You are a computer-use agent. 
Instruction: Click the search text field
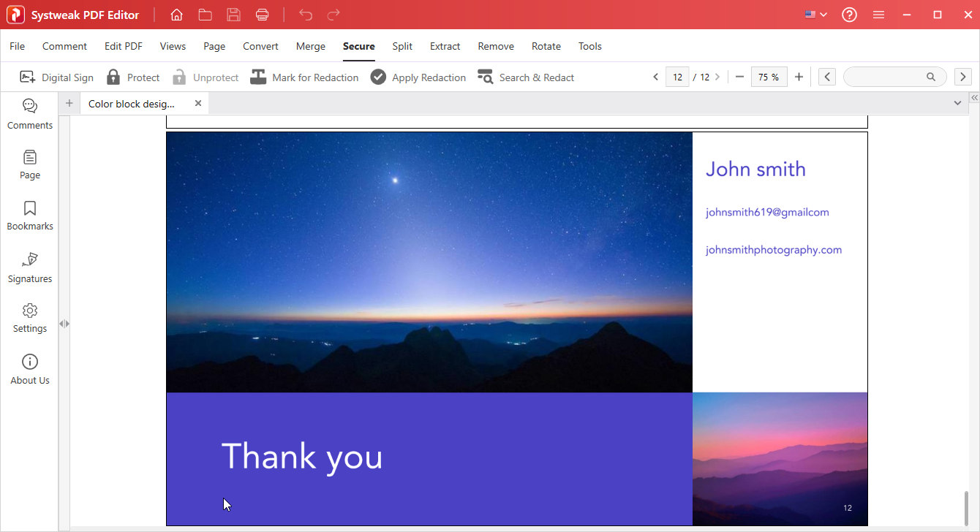[885, 77]
